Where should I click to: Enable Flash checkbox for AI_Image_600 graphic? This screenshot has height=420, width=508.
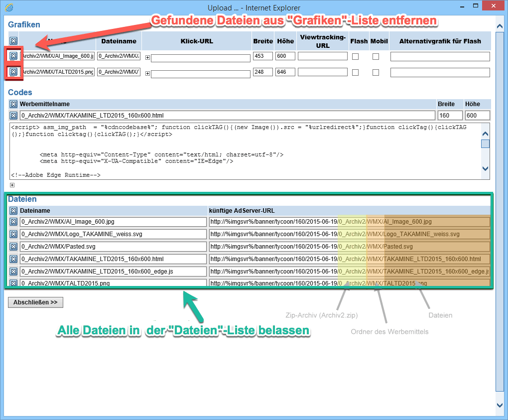[356, 57]
